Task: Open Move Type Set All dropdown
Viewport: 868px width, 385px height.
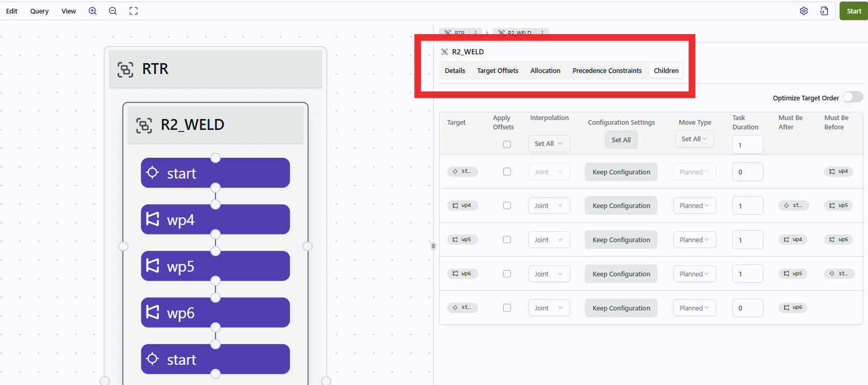Action: click(x=694, y=139)
